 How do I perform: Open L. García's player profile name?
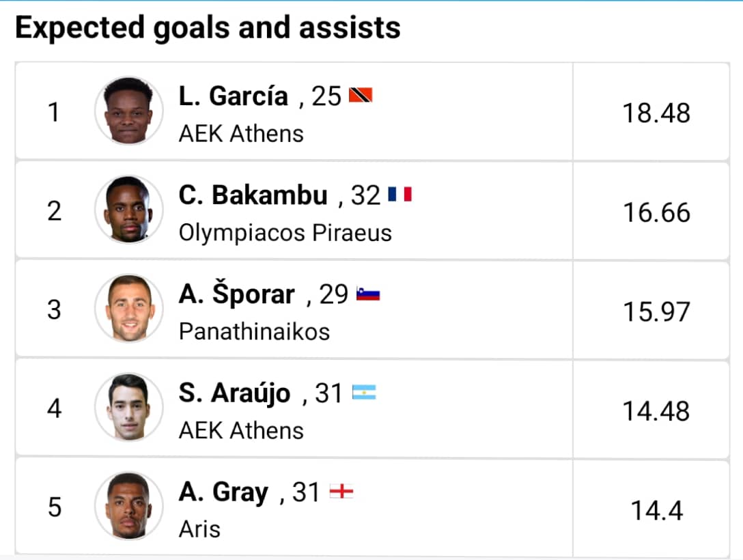pos(233,96)
